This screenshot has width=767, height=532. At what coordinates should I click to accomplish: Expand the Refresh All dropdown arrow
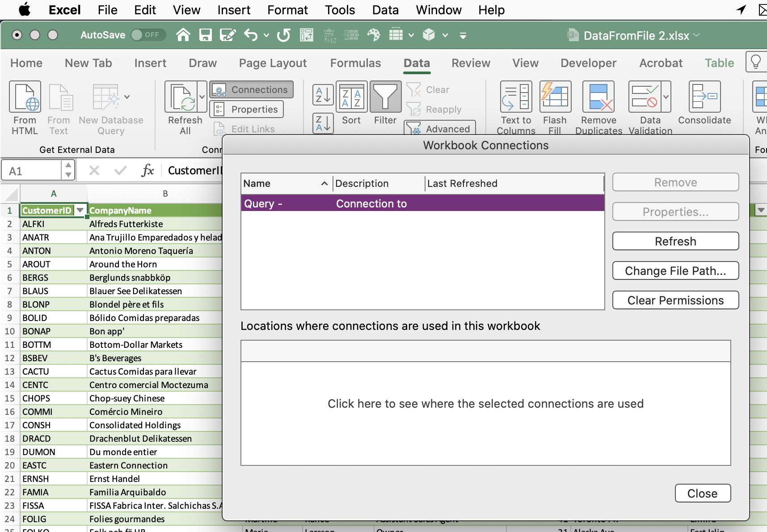coord(202,97)
